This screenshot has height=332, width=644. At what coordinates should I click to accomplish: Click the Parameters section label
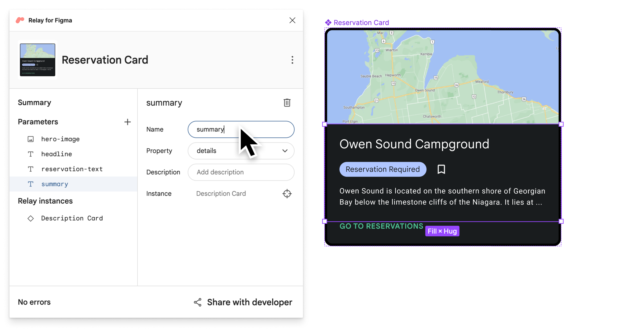pyautogui.click(x=38, y=122)
